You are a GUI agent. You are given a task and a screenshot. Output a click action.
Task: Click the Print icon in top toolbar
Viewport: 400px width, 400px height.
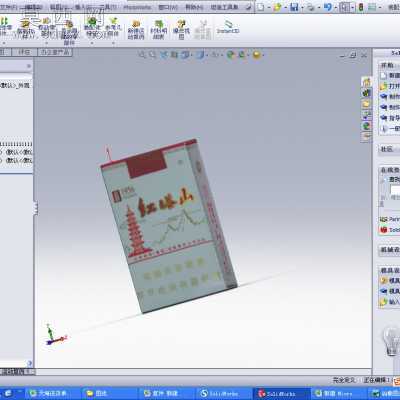(x=311, y=7)
